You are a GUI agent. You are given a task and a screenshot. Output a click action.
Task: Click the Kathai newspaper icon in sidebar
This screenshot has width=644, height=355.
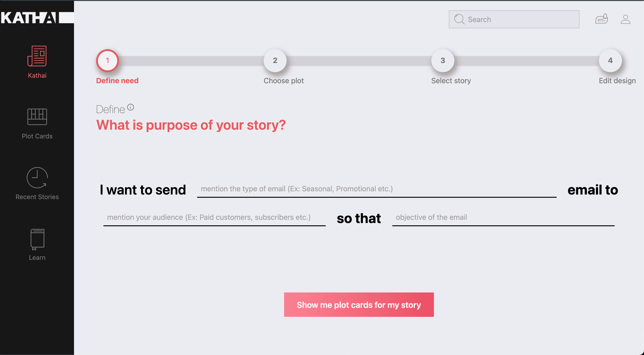click(37, 56)
